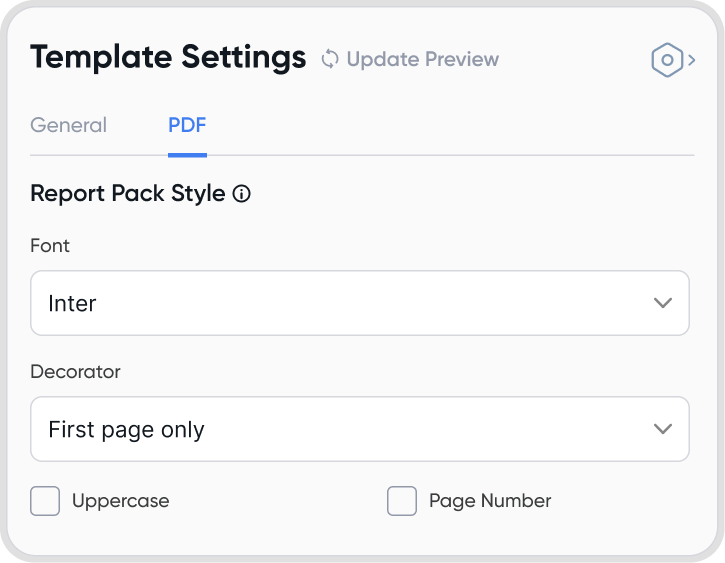Click the Update Preview text link
This screenshot has height=563, width=725.
(x=422, y=59)
